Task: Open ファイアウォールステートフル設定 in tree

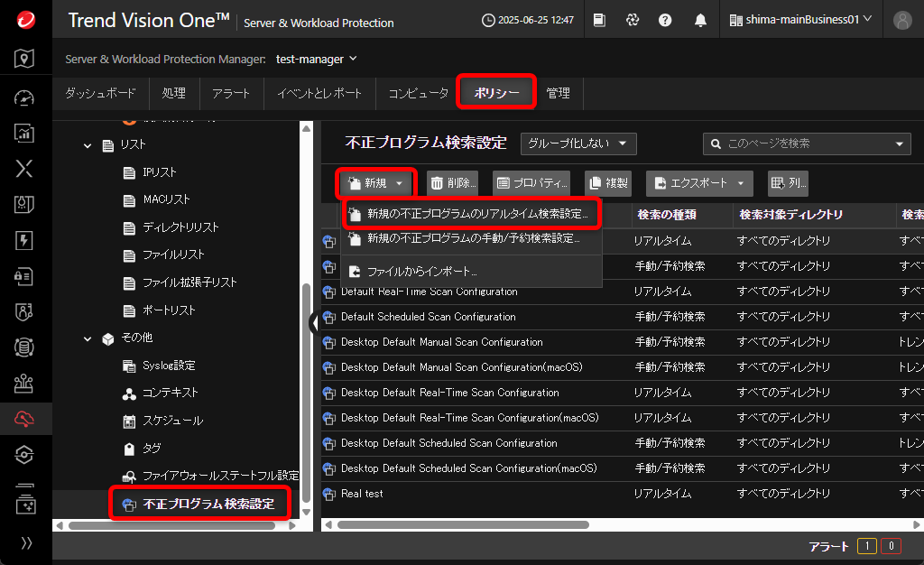Action: tap(220, 476)
